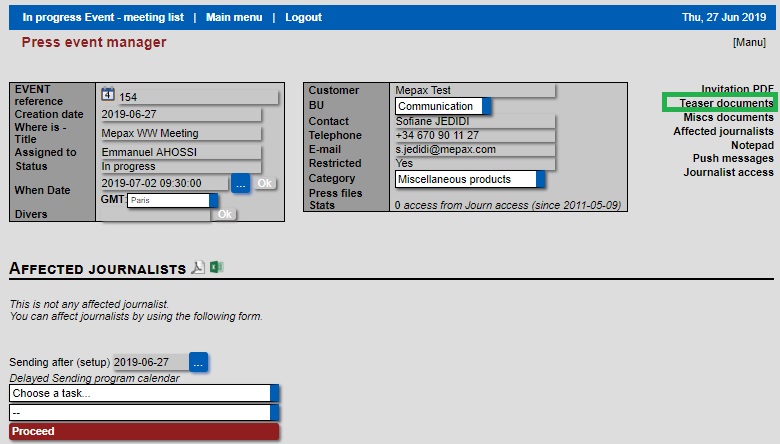Confirm When Date with Ok button

tap(264, 183)
